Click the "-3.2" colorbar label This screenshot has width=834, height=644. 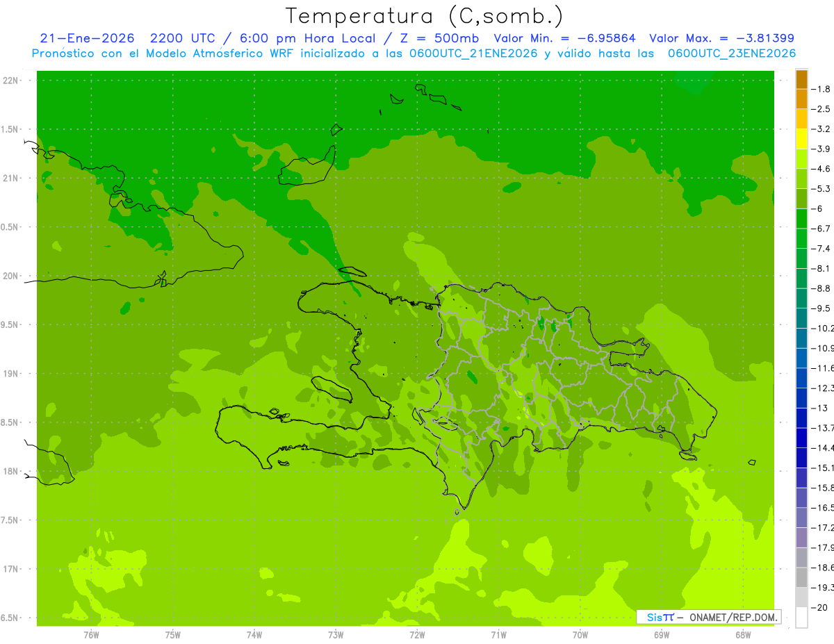point(822,129)
